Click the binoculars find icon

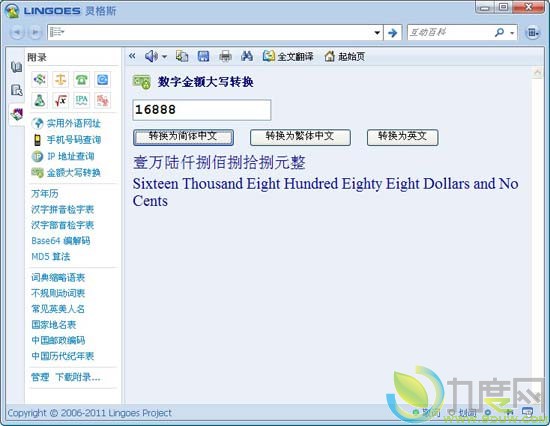(x=247, y=56)
